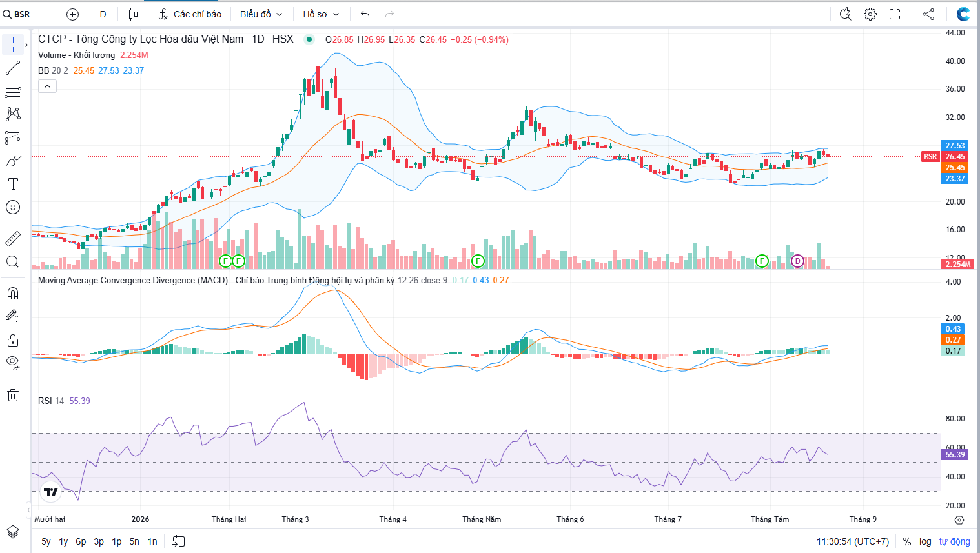
Task: Click the F event marker near Tháng Tám
Action: [x=762, y=261]
